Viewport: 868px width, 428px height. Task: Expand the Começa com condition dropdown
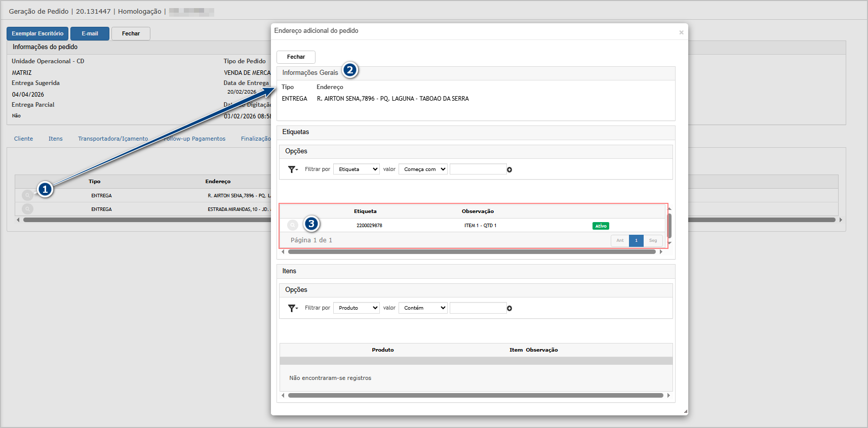click(423, 169)
